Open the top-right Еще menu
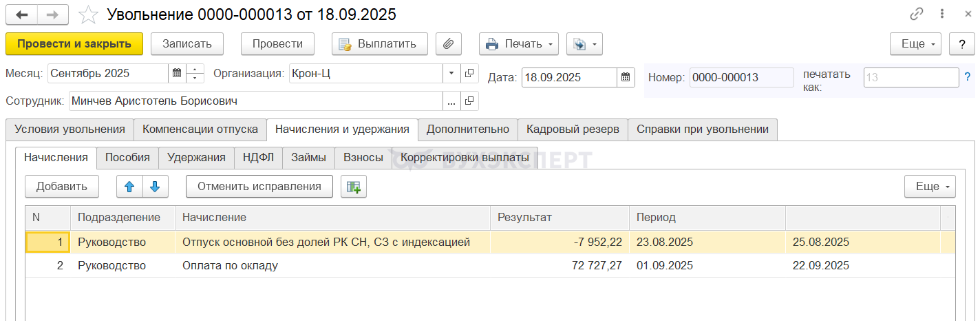The height and width of the screenshot is (321, 980). pos(915,44)
